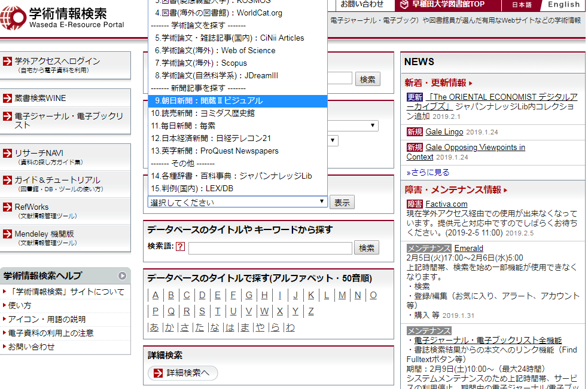Screen dimensions: 588x389
Task: Click letter A in the alphabet index
Action: click(156, 295)
